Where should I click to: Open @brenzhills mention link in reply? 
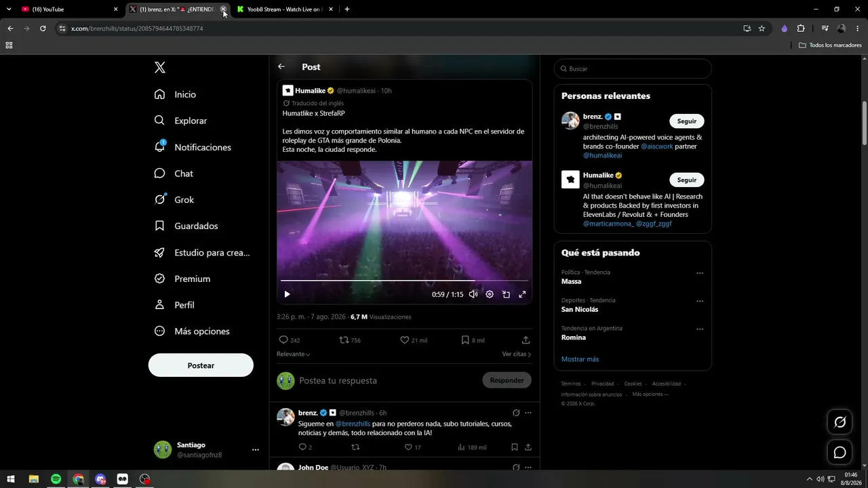tap(353, 424)
